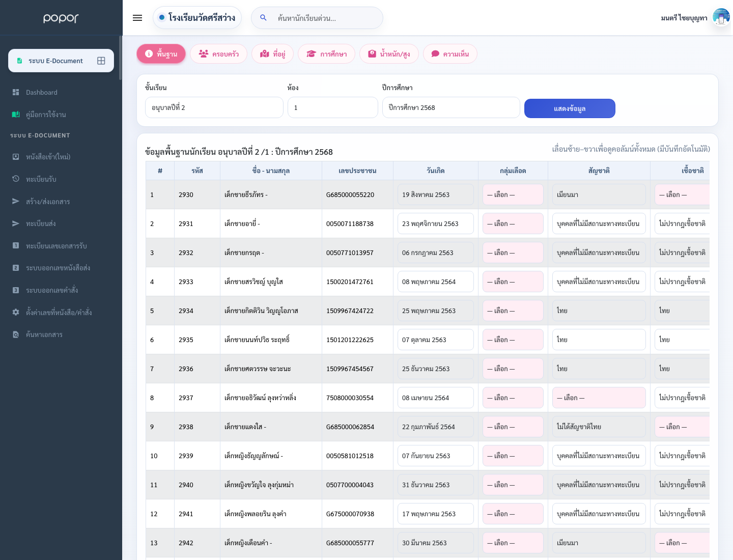Click the ค้นหาเอกสาร search document icon
This screenshot has height=560, width=733.
pos(16,334)
